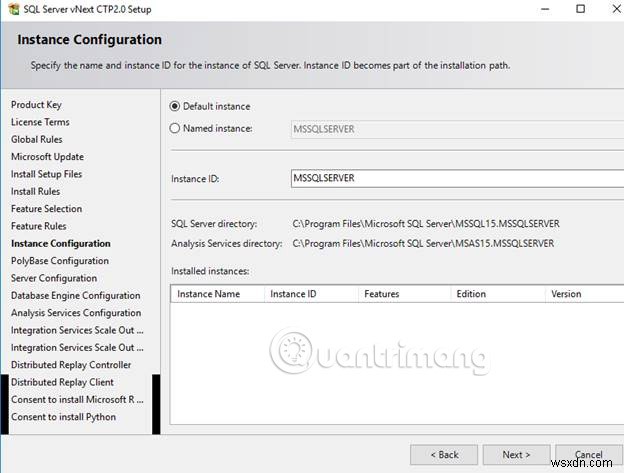This screenshot has height=473, width=624.
Task: Go to PolyBase Configuration step
Action: pyautogui.click(x=60, y=261)
